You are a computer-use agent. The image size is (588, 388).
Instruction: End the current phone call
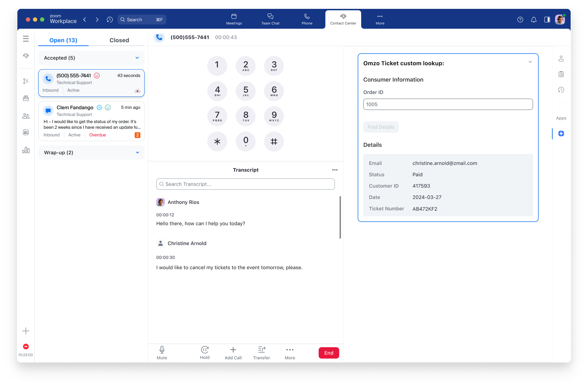point(329,353)
